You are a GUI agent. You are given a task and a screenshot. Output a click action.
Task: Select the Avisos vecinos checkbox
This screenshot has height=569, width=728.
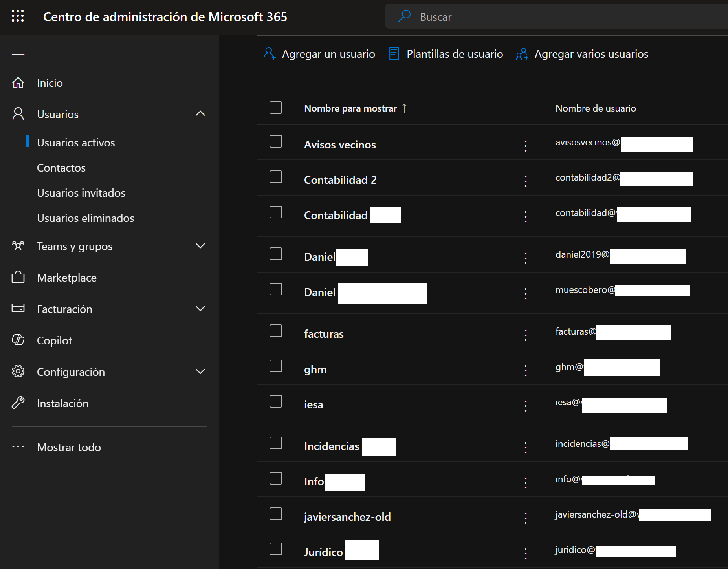pos(276,142)
